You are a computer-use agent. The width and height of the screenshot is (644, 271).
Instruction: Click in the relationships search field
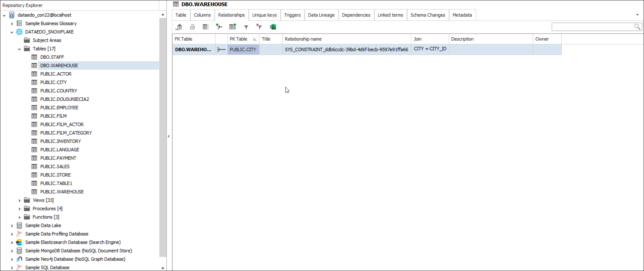pos(592,27)
